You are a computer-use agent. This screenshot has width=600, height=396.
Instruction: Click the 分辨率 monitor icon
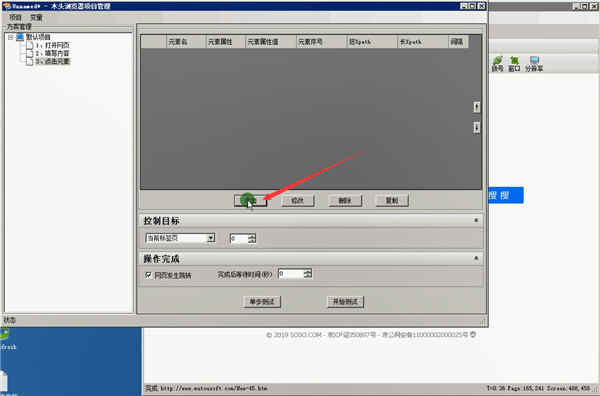pyautogui.click(x=534, y=60)
